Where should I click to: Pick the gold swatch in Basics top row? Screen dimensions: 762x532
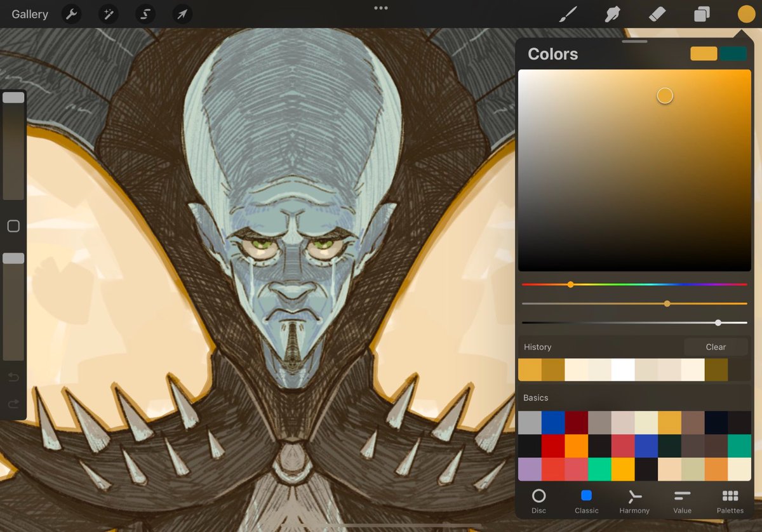coord(670,423)
